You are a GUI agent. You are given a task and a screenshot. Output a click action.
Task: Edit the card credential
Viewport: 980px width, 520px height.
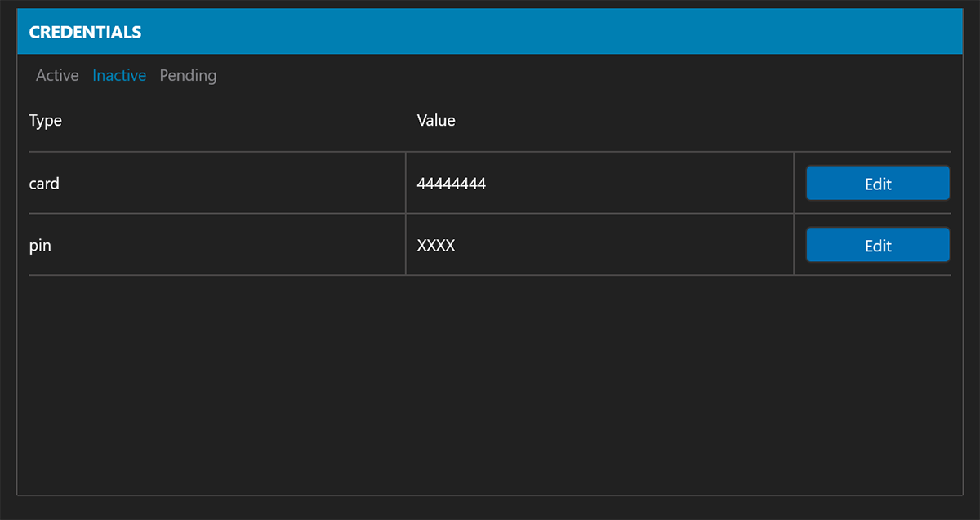tap(878, 184)
